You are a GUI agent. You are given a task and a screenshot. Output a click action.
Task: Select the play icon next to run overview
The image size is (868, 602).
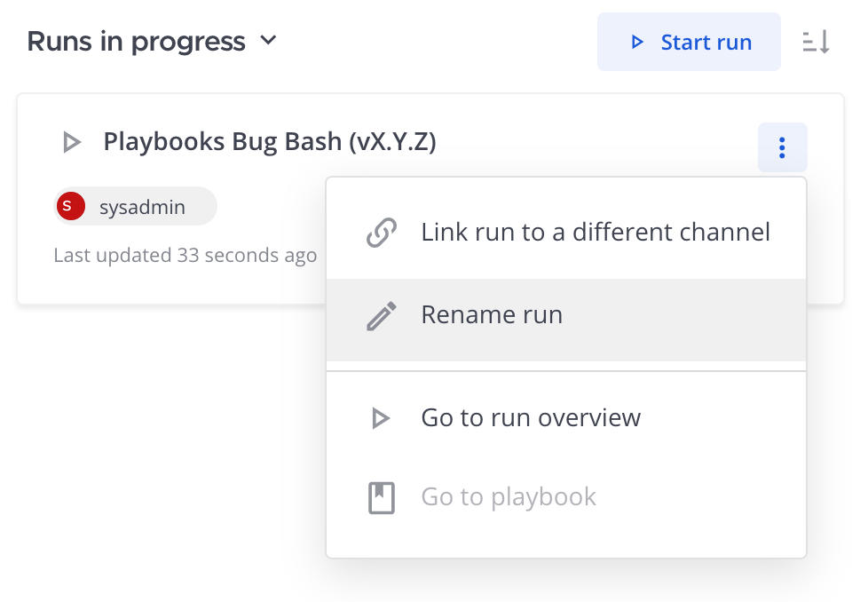click(381, 417)
